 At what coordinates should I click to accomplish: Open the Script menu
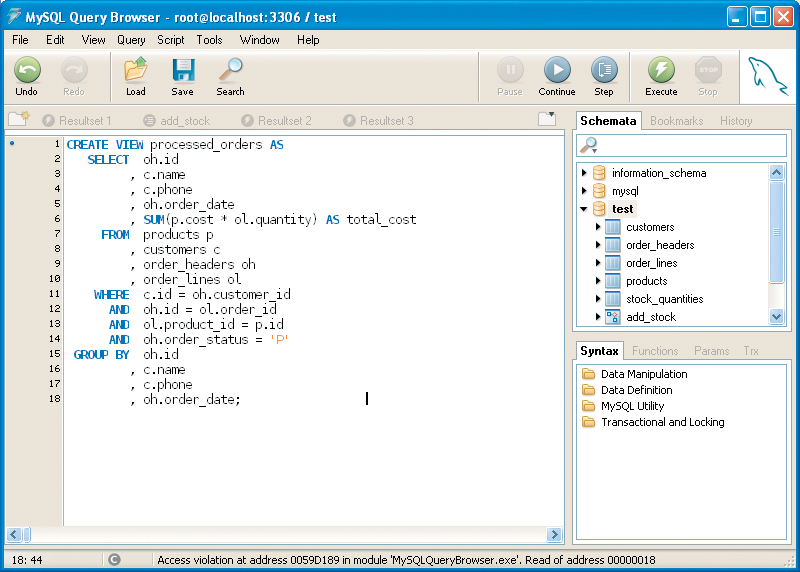click(x=170, y=40)
